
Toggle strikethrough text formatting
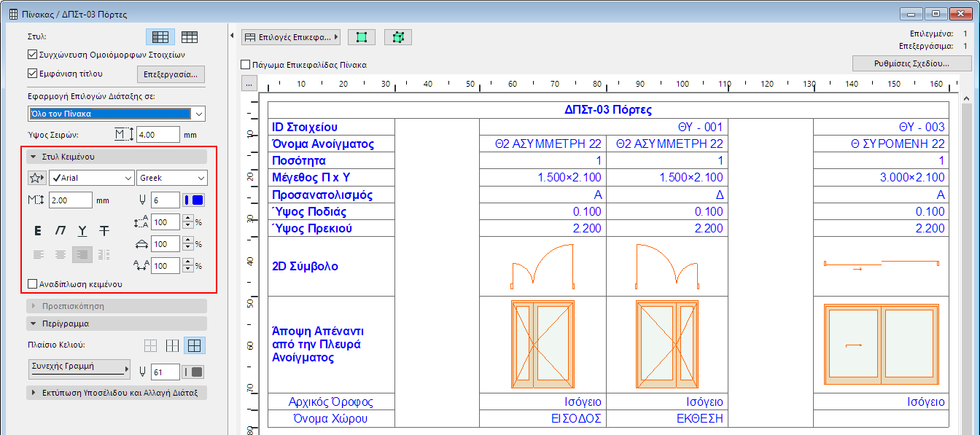[104, 231]
